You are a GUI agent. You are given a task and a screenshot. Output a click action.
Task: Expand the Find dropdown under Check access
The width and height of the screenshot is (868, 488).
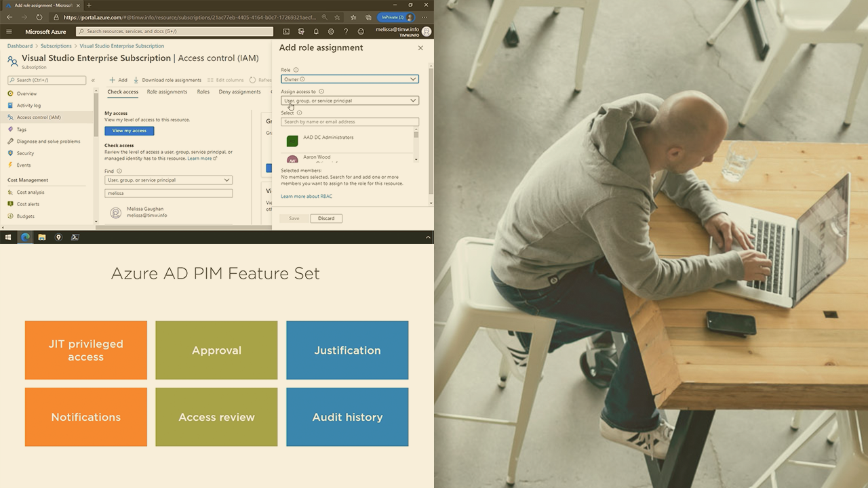168,180
